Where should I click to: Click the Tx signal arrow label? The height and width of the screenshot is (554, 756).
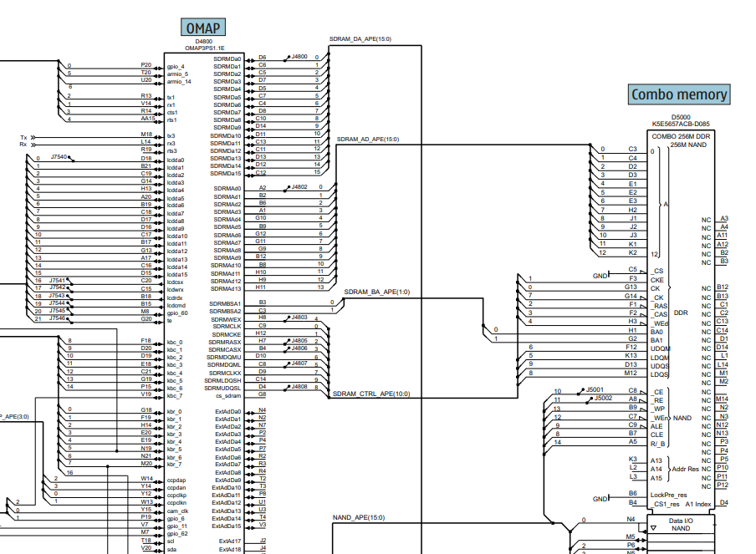(23, 138)
